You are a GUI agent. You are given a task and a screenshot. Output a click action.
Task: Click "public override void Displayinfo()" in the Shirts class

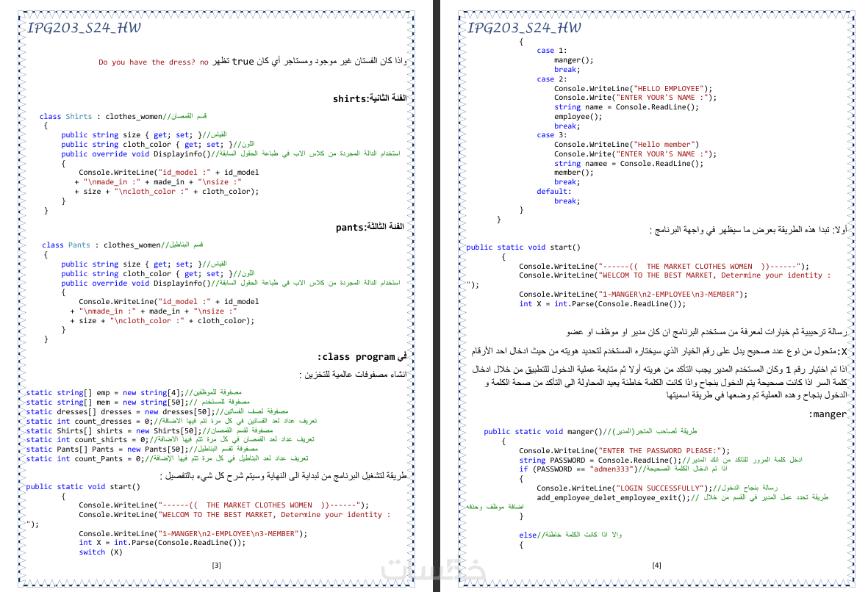click(136, 154)
